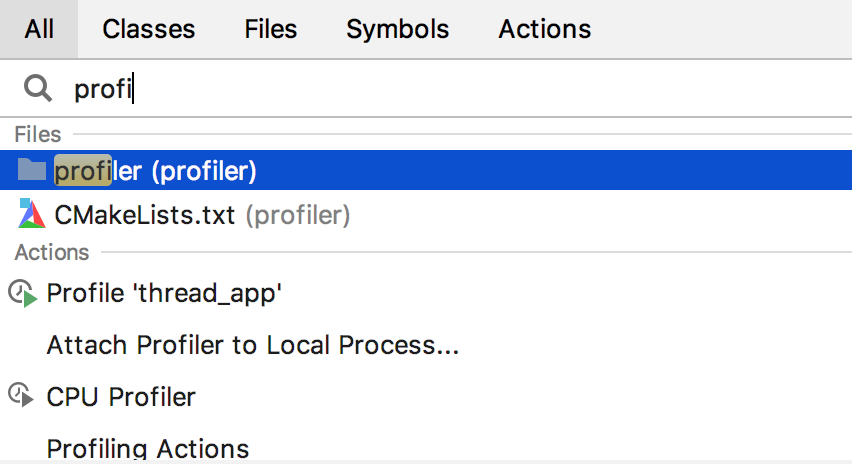
Task: Select the Actions tab
Action: point(545,29)
